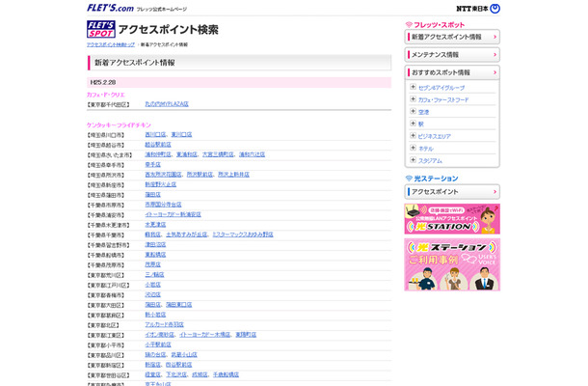Click the 光STATION public wireless LAN banner
The width and height of the screenshot is (588, 386).
(x=452, y=219)
